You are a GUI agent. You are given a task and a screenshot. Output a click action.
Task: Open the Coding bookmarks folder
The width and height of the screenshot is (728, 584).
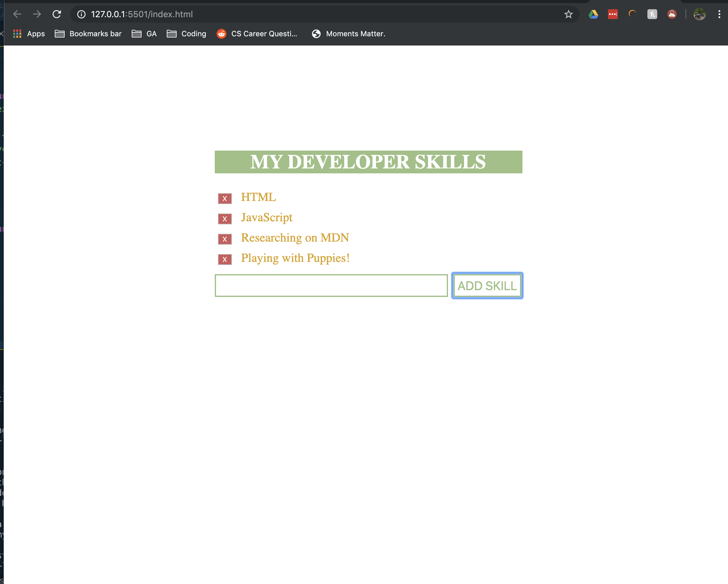click(186, 34)
